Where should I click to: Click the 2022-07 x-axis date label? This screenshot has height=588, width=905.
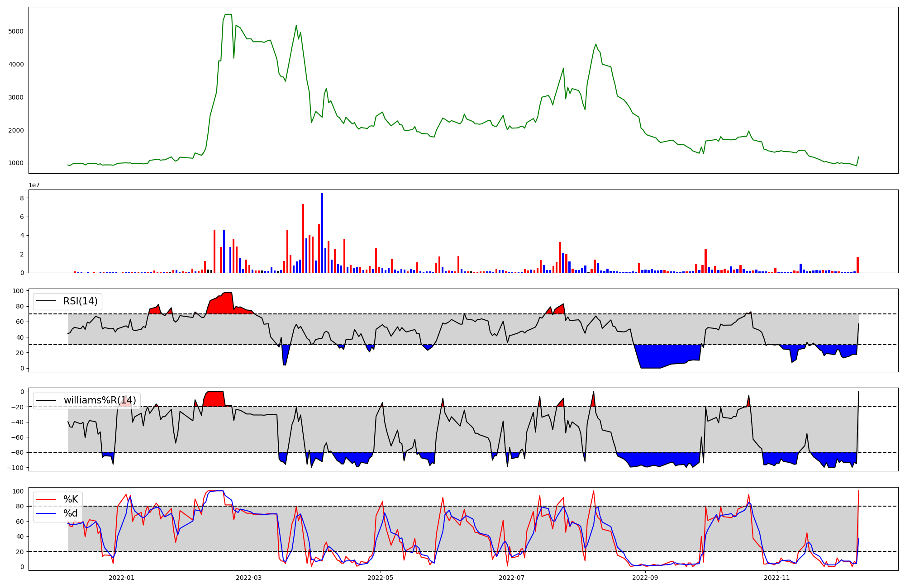tap(511, 578)
